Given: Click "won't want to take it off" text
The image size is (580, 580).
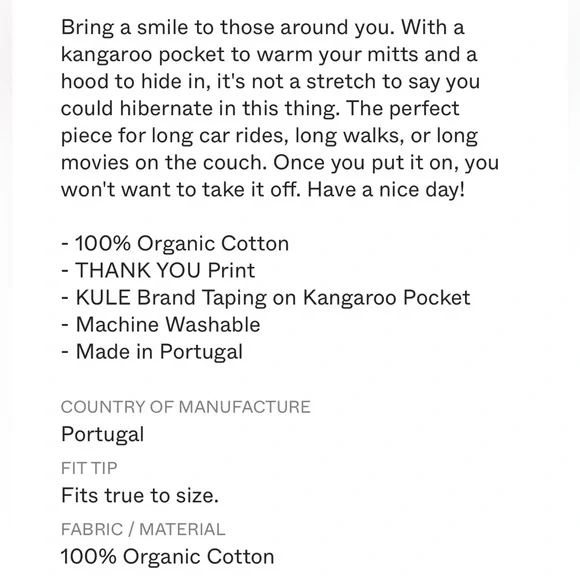Looking at the screenshot, I should (181, 190).
